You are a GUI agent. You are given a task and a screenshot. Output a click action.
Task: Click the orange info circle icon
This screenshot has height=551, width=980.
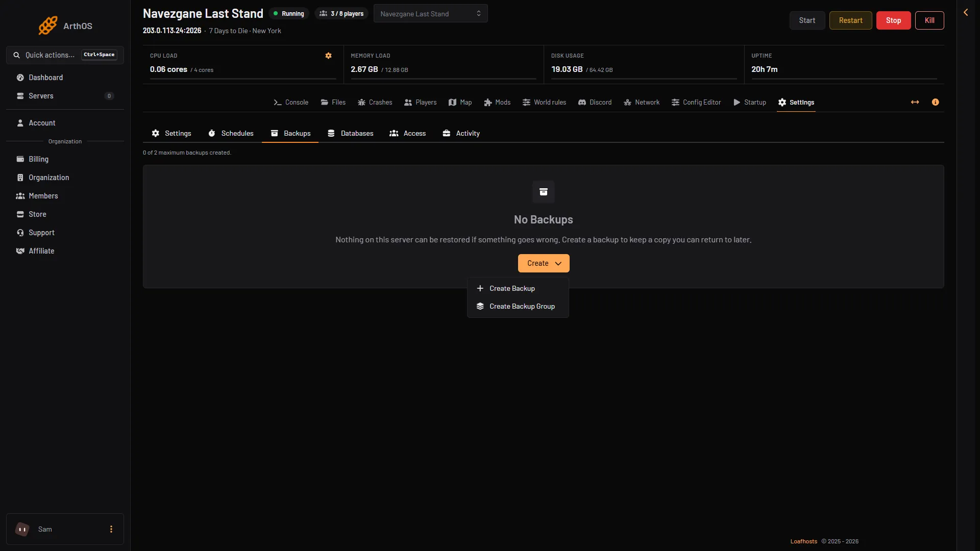coord(936,102)
